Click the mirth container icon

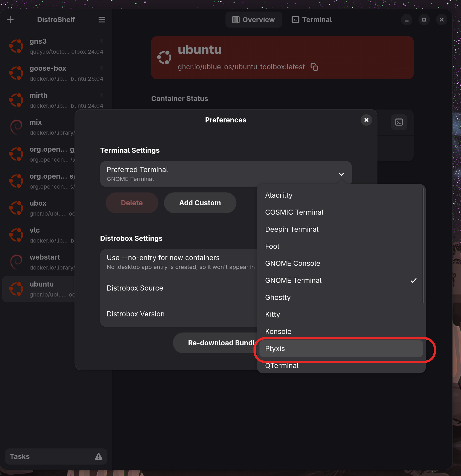pyautogui.click(x=16, y=100)
